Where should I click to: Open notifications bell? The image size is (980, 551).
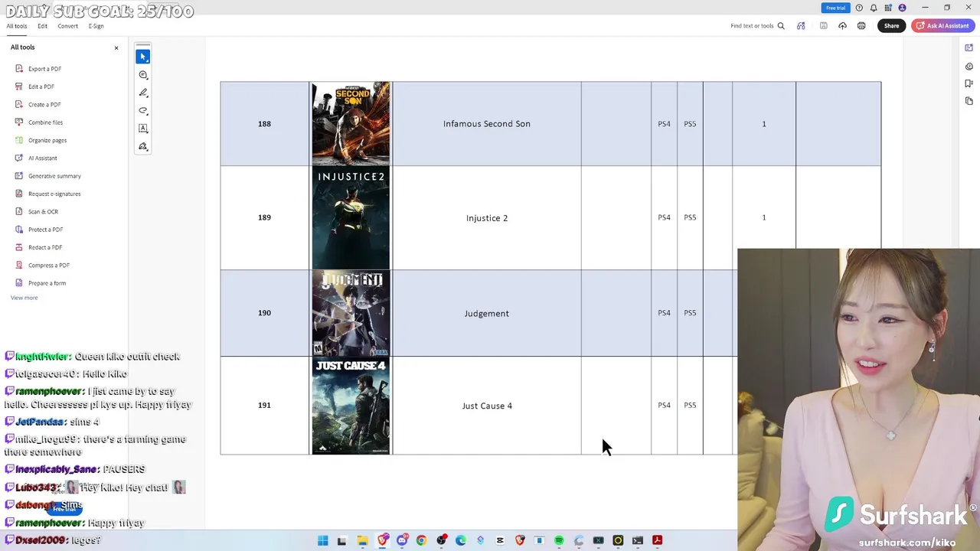click(x=874, y=8)
